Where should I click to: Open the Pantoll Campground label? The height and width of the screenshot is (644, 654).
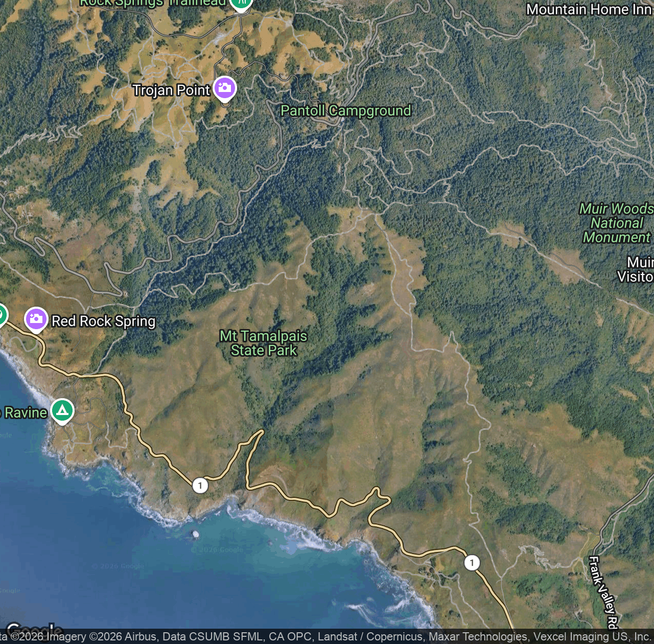click(346, 110)
